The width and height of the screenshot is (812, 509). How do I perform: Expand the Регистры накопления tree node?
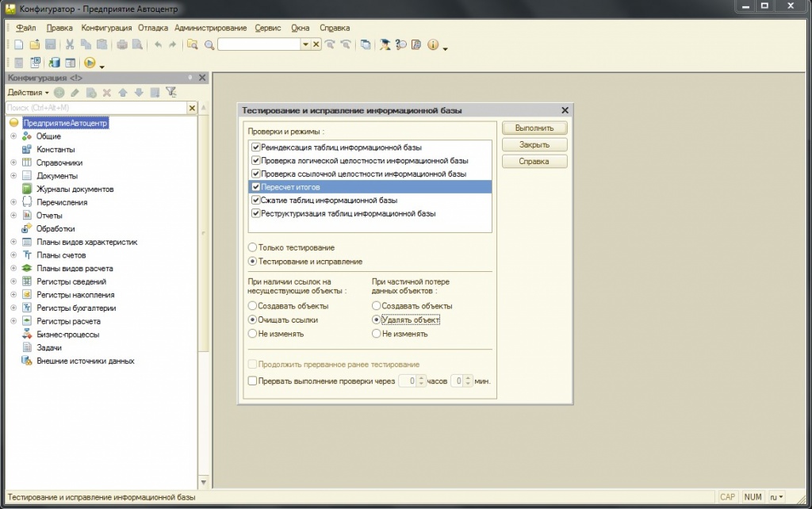click(13, 295)
